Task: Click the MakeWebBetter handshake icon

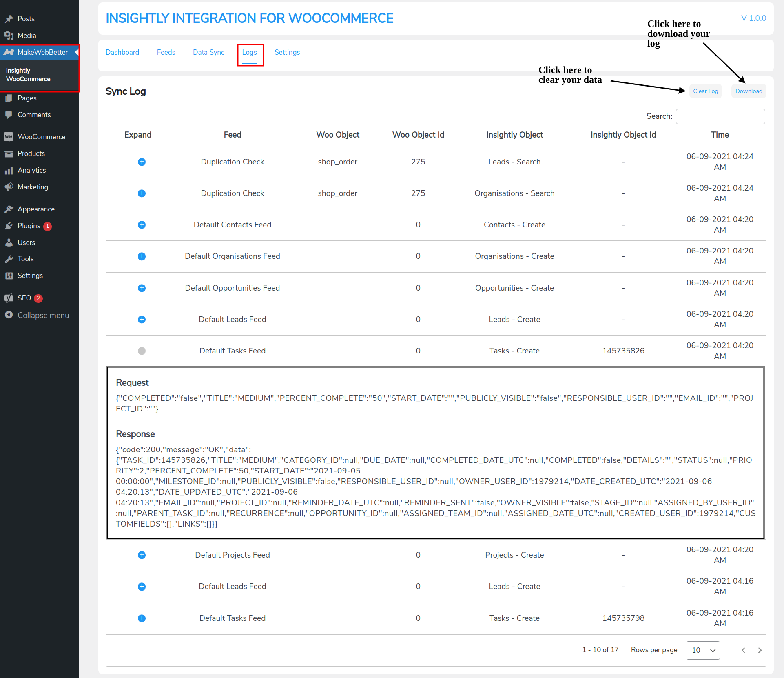Action: pos(9,52)
